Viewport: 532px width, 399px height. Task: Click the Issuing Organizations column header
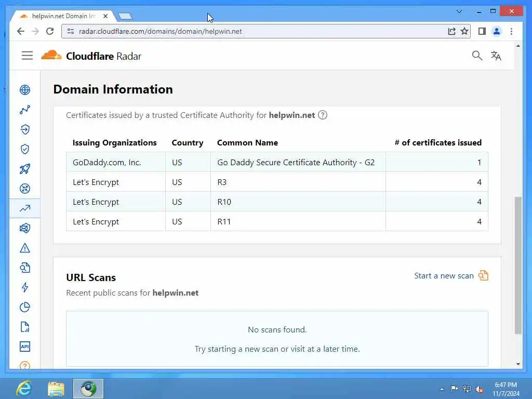115,142
